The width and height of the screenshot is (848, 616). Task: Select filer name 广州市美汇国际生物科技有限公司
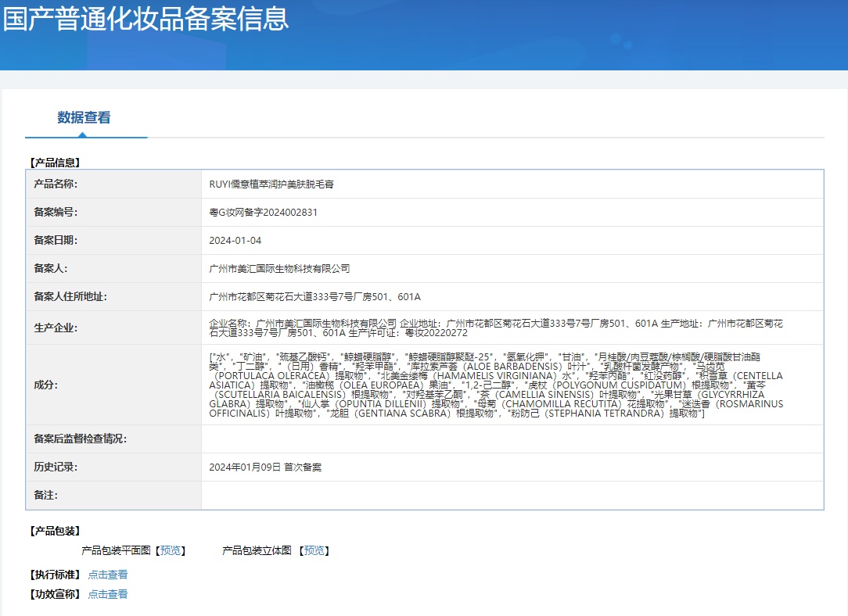(279, 269)
